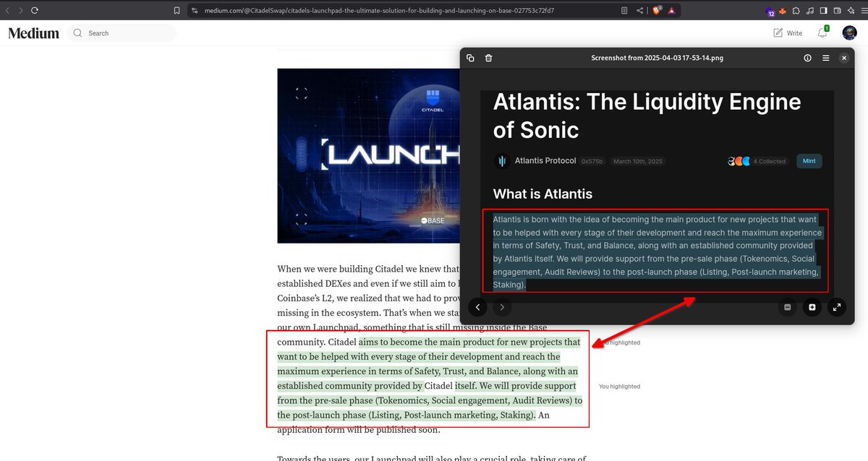This screenshot has height=461, width=868.
Task: Click the text 'application form will be published soon.'
Action: pyautogui.click(x=359, y=430)
